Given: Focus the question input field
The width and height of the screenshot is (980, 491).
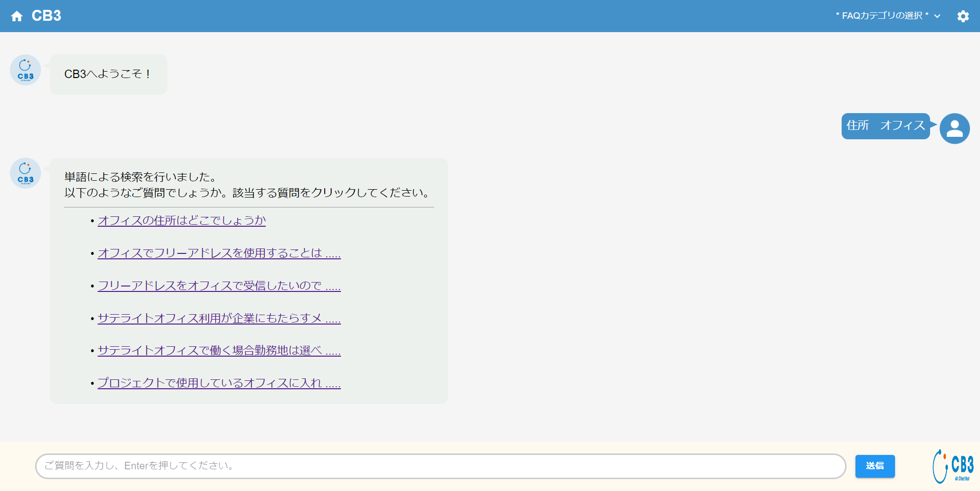Looking at the screenshot, I should point(440,466).
